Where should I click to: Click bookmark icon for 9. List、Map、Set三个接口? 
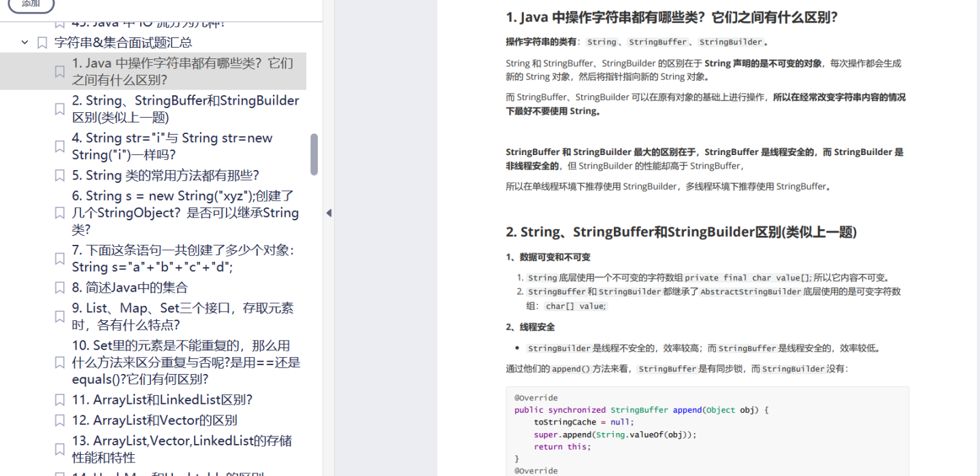click(x=59, y=316)
